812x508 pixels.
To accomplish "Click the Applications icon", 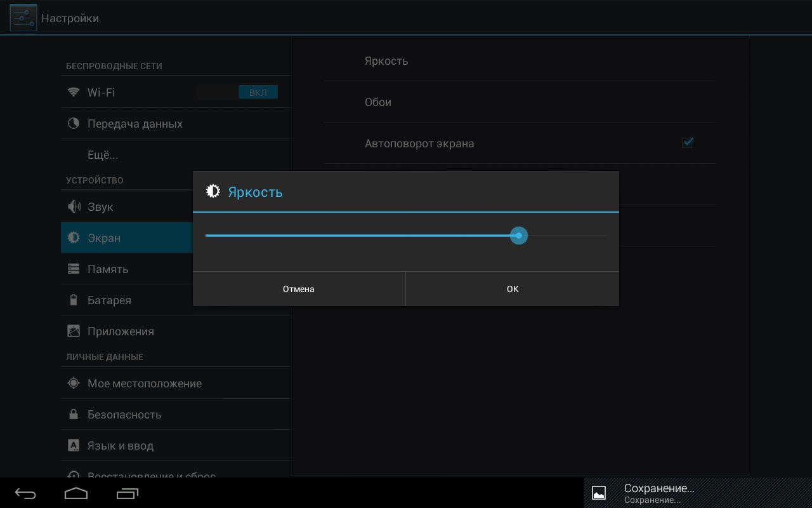I will pyautogui.click(x=74, y=331).
